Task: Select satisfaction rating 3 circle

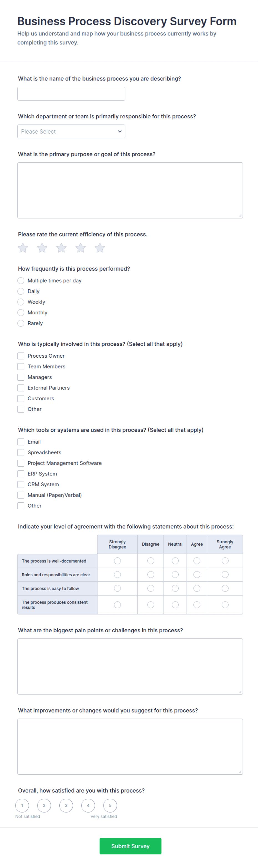Action: (66, 805)
